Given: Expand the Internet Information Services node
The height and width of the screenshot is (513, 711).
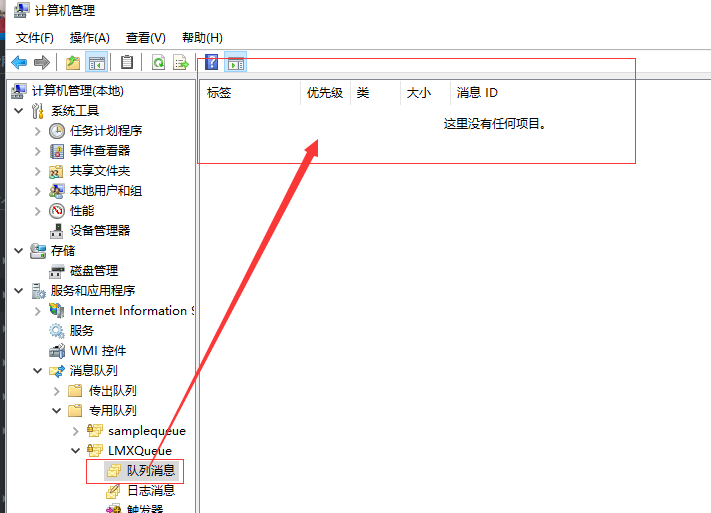Looking at the screenshot, I should (x=38, y=311).
